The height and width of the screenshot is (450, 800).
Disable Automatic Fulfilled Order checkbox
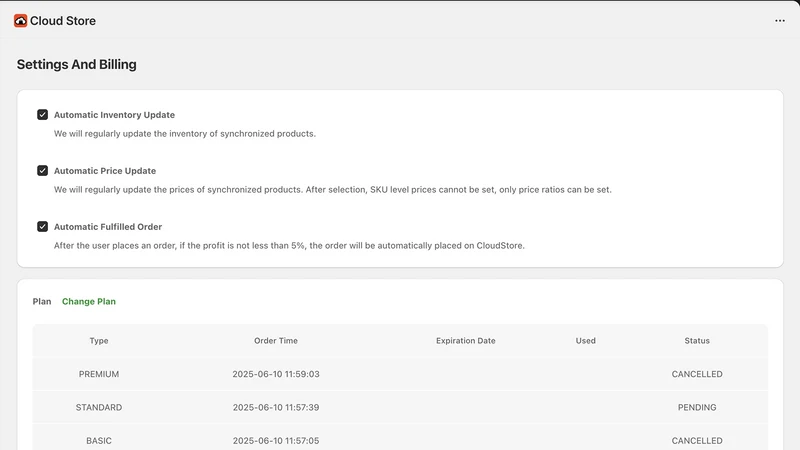point(42,226)
